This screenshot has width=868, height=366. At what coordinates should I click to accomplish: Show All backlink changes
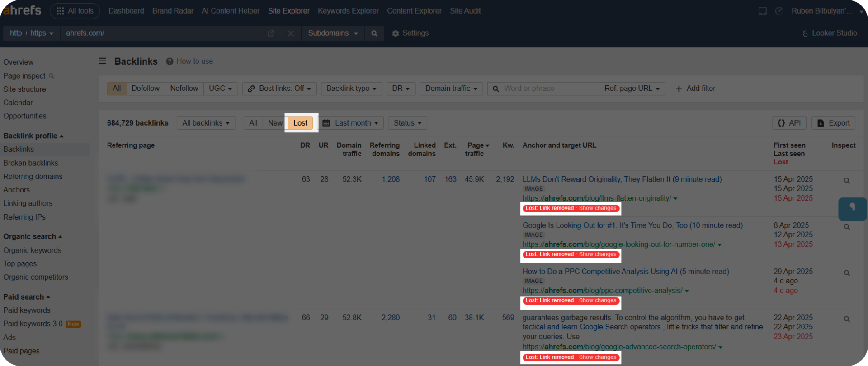coord(253,123)
